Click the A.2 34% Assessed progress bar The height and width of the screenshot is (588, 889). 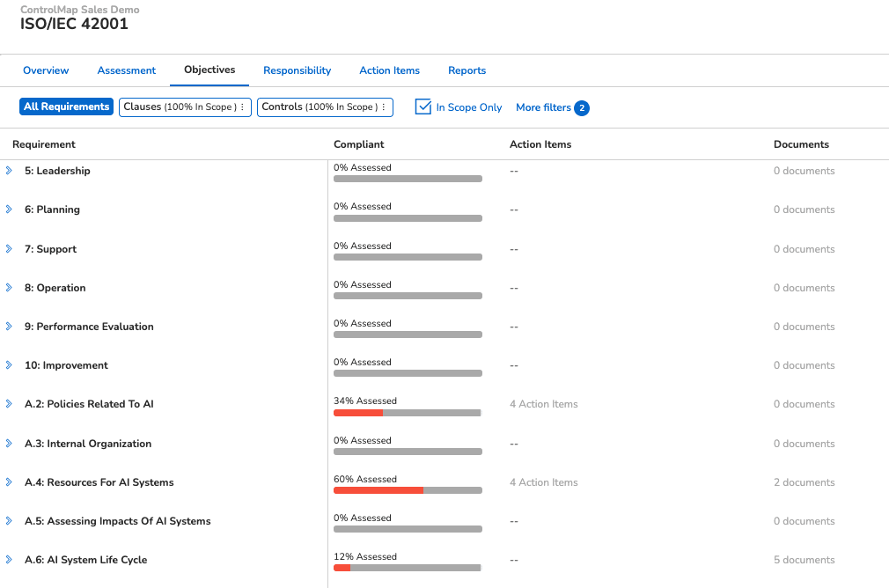pyautogui.click(x=408, y=413)
